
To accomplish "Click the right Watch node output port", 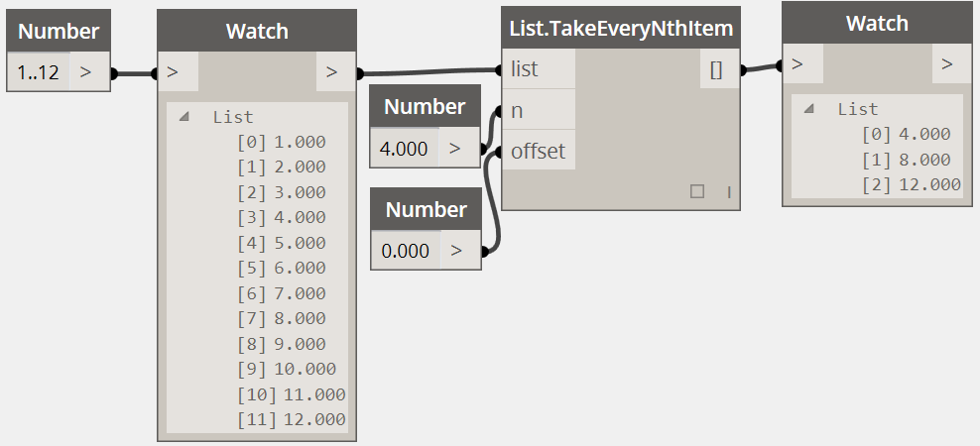I will (x=947, y=64).
